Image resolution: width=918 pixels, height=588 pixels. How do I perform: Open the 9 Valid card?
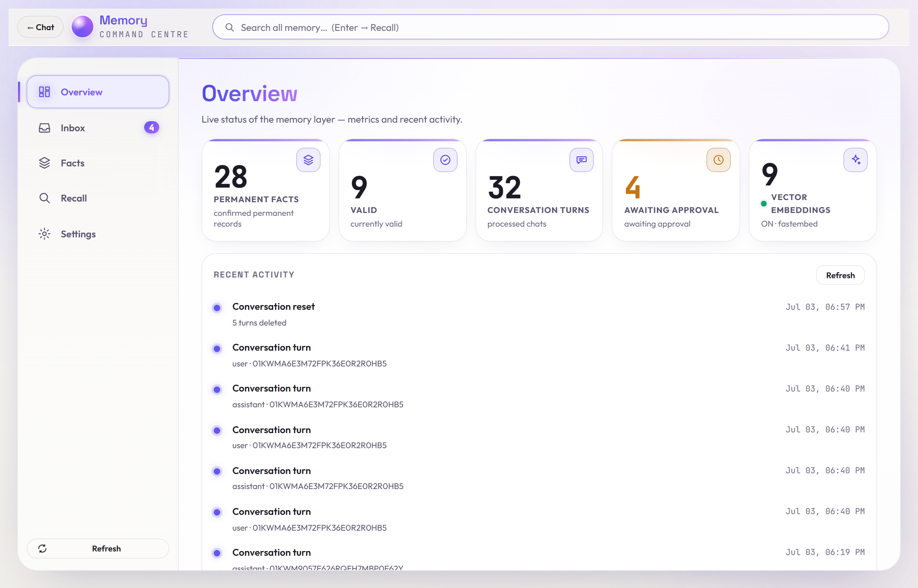coord(402,190)
